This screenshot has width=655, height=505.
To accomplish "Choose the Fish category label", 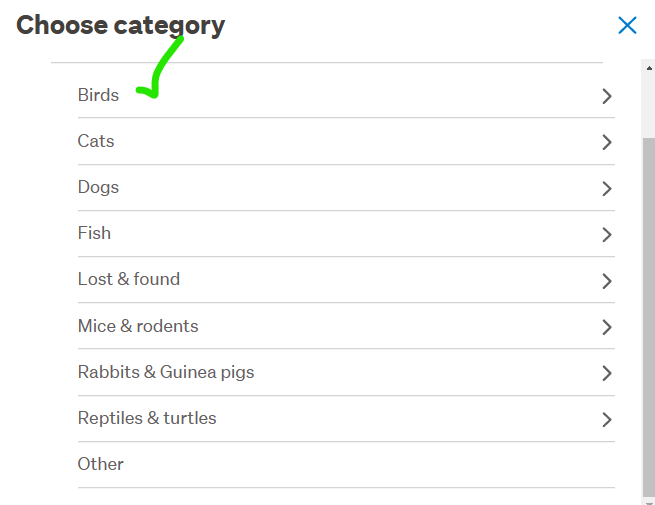I will point(94,233).
